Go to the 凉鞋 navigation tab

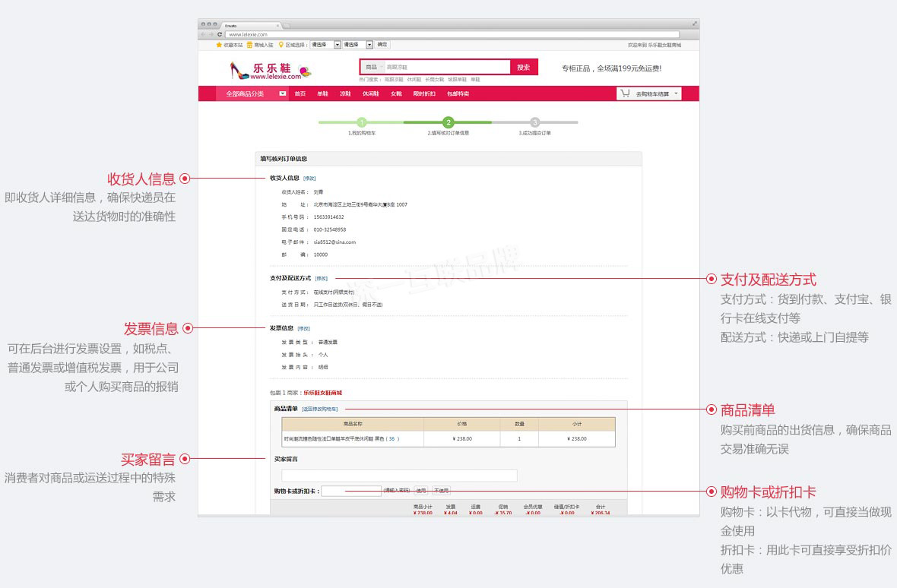(345, 93)
